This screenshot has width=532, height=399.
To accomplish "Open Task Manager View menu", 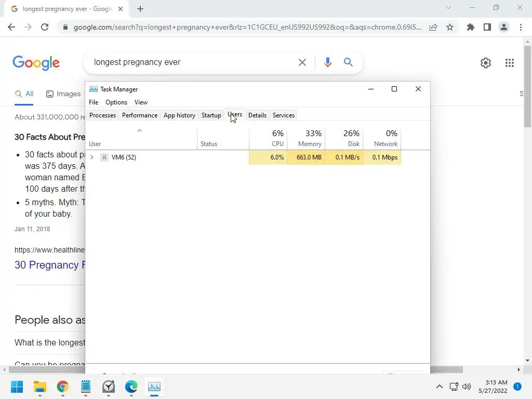I will (x=141, y=102).
